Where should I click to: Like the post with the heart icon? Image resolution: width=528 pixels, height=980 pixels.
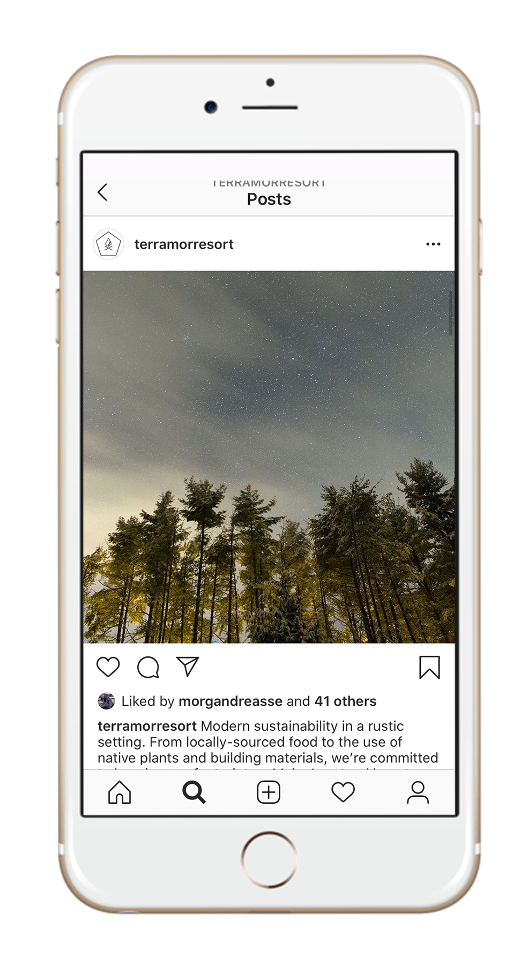click(108, 667)
